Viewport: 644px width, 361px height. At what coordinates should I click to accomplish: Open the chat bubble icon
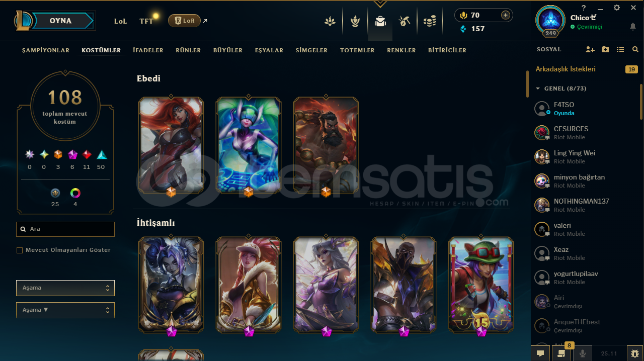[x=540, y=353]
